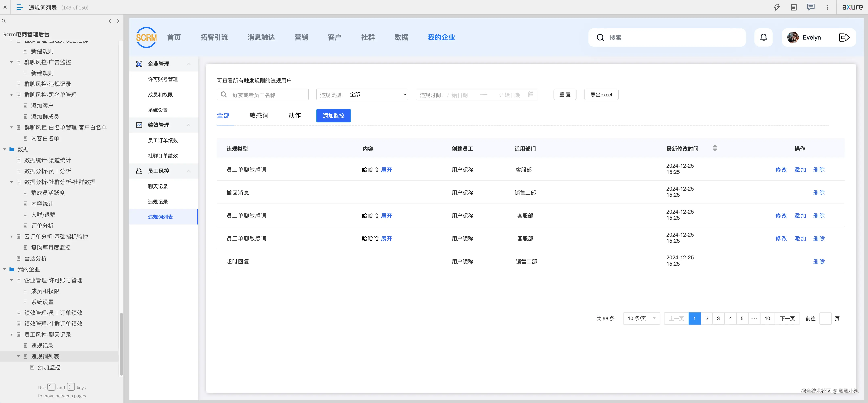Viewport: 868px width, 403px height.
Task: Open the 10条/页 page size dropdown
Action: click(641, 318)
